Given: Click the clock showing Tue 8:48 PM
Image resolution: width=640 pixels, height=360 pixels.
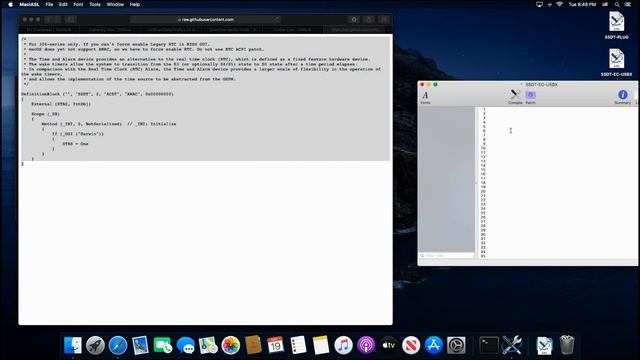Looking at the screenshot, I should (582, 4).
